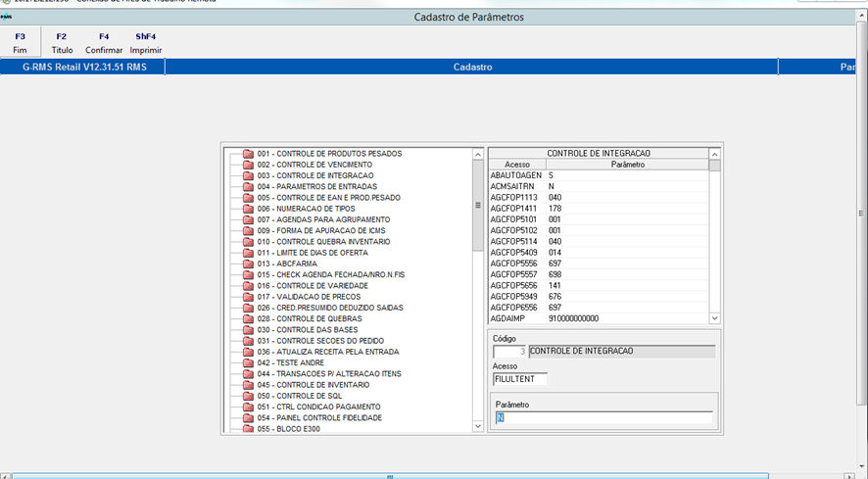This screenshot has height=479, width=868.
Task: Select tree item 054 - PAINEL CONTROLE FIDELIDADE
Action: pos(319,417)
